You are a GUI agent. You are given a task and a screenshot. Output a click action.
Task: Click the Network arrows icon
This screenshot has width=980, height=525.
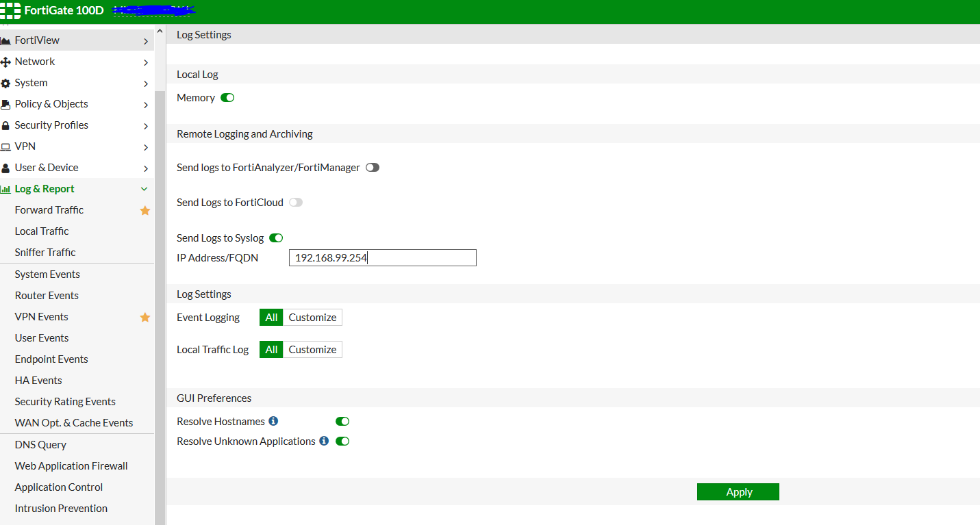5,62
